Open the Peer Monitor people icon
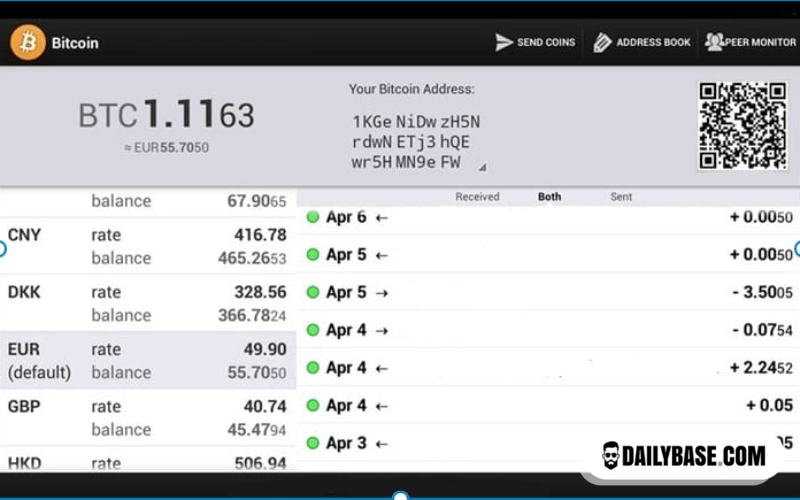 pos(714,42)
